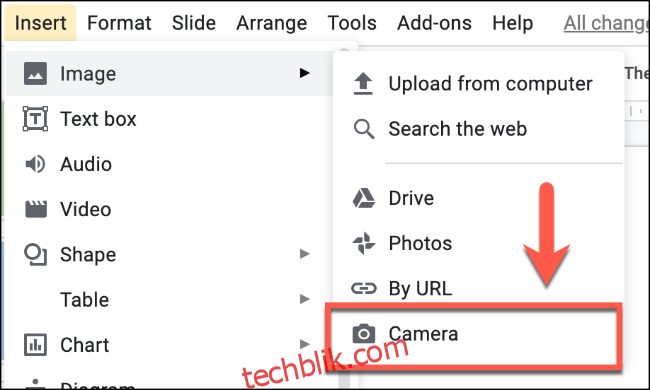Click the magnifier search icon
The height and width of the screenshot is (390, 650).
pyautogui.click(x=364, y=128)
